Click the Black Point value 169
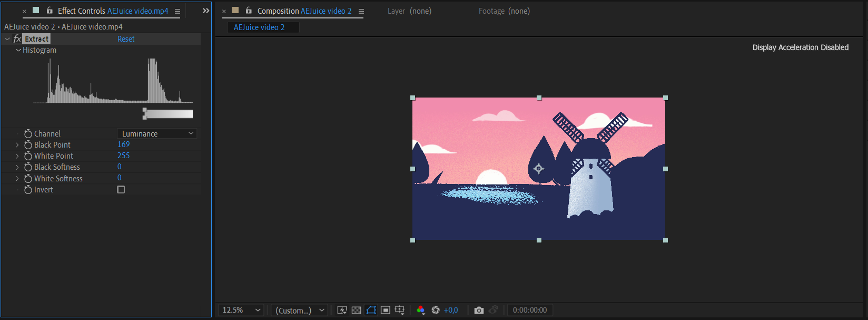 (124, 144)
